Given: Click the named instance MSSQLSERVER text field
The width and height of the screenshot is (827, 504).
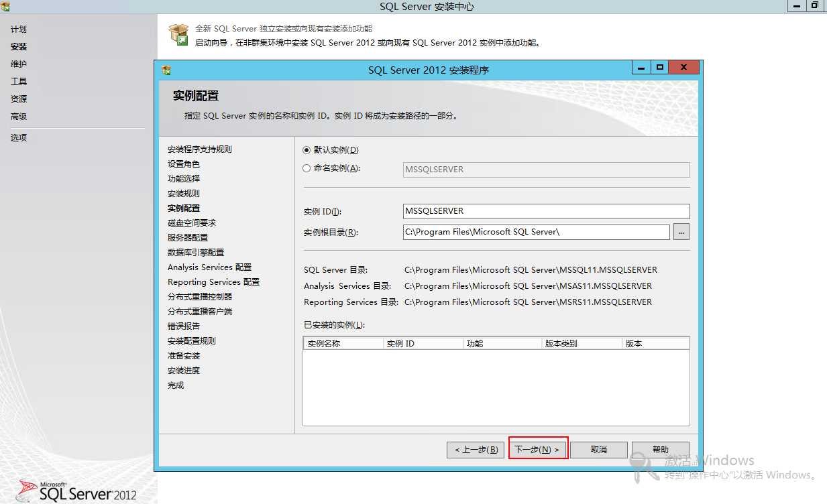Looking at the screenshot, I should pyautogui.click(x=546, y=170).
